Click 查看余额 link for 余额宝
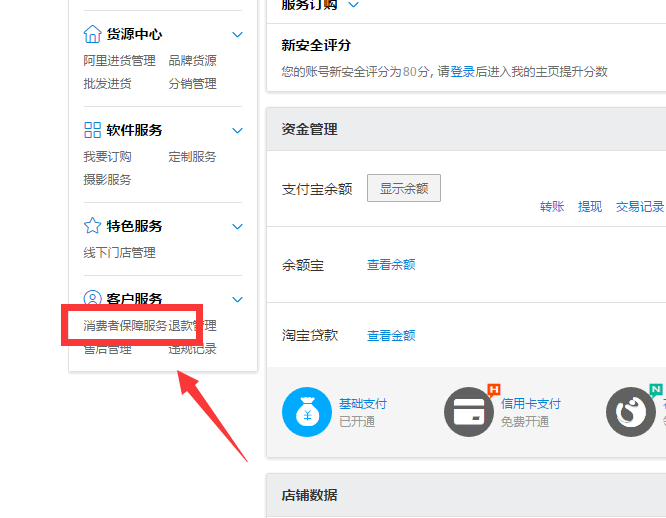The height and width of the screenshot is (518, 666). coord(391,265)
